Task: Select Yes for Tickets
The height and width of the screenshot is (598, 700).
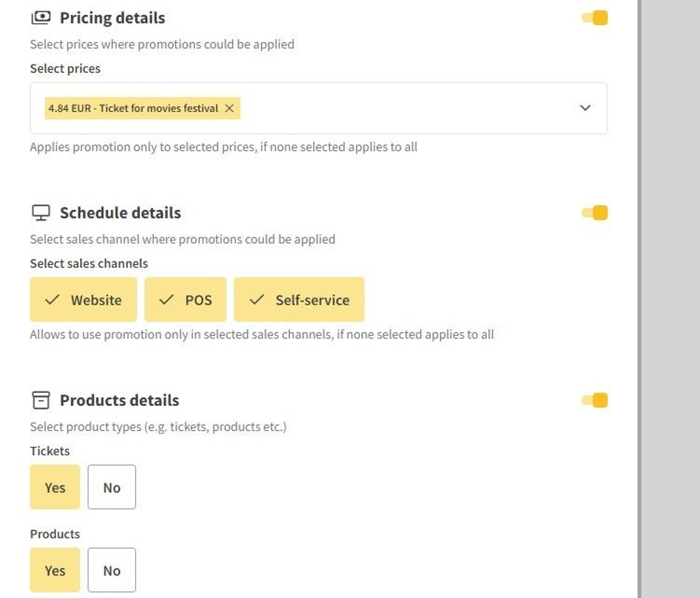Action: tap(55, 487)
